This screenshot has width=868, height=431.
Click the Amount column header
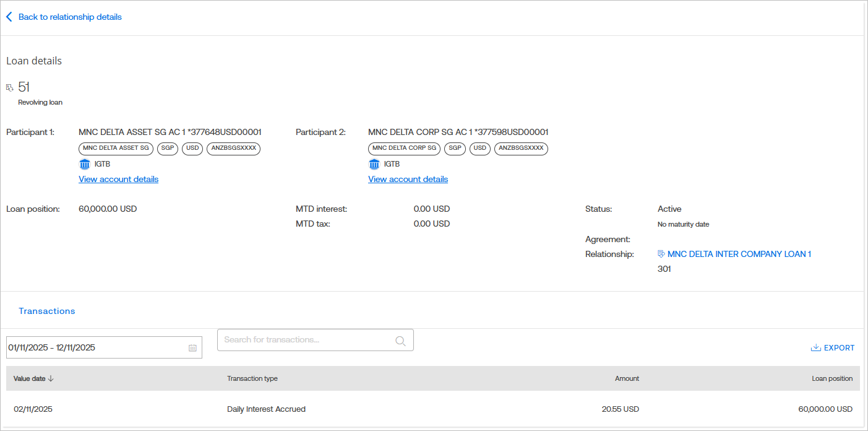pyautogui.click(x=627, y=378)
